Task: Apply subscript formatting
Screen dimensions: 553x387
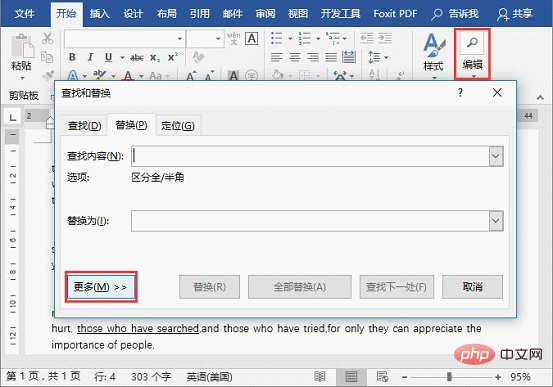Action: 155,58
